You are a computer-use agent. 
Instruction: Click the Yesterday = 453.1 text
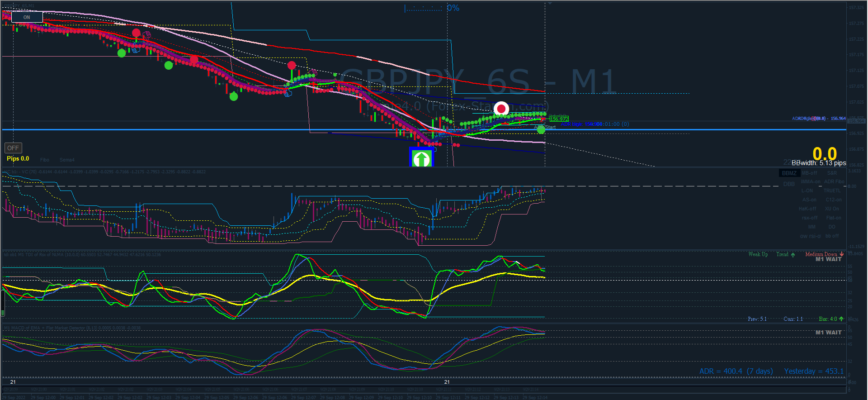coord(814,371)
